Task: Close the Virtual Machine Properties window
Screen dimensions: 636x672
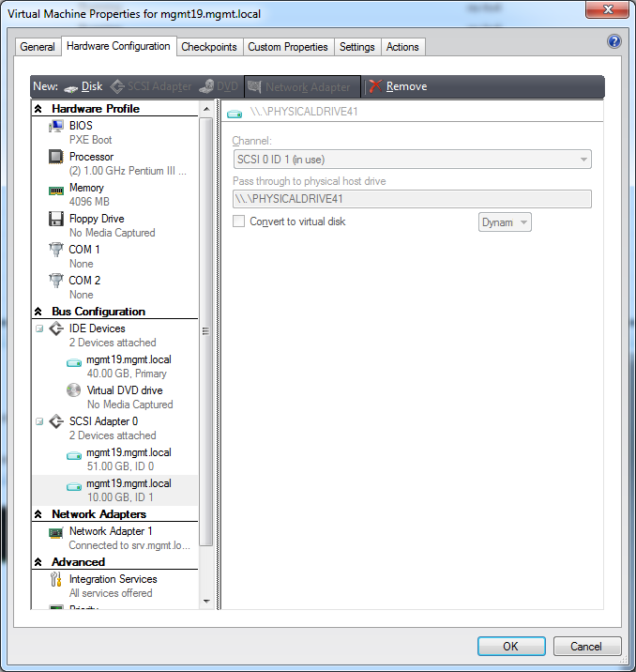Action: [x=607, y=9]
